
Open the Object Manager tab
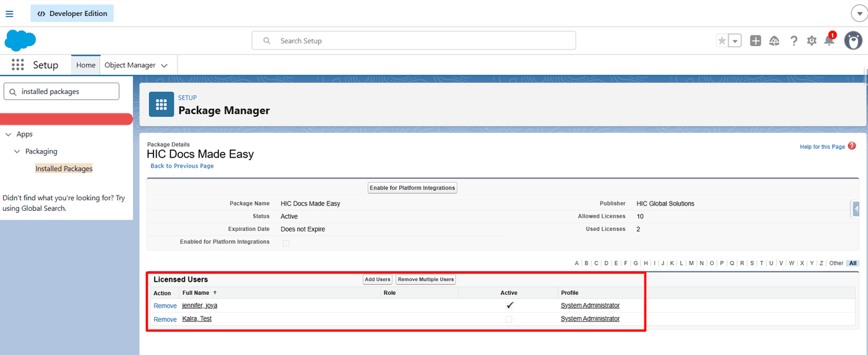pyautogui.click(x=130, y=65)
